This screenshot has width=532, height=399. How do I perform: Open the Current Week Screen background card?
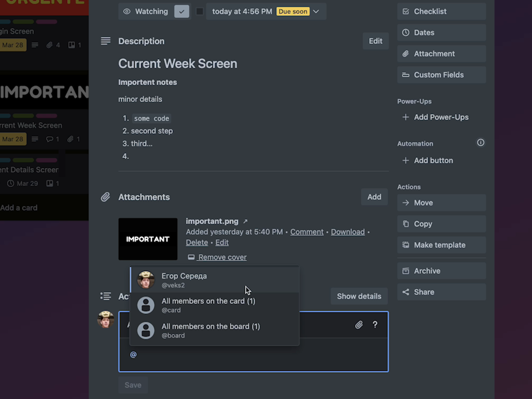tap(31, 125)
